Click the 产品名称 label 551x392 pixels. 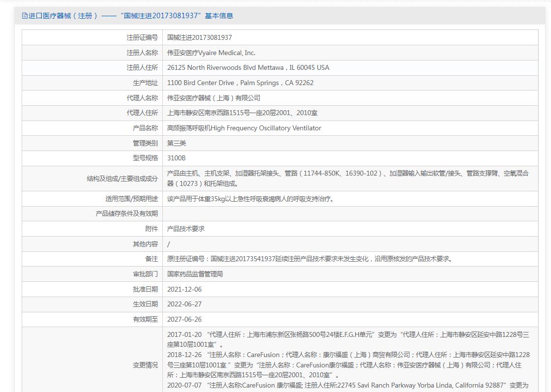[146, 128]
